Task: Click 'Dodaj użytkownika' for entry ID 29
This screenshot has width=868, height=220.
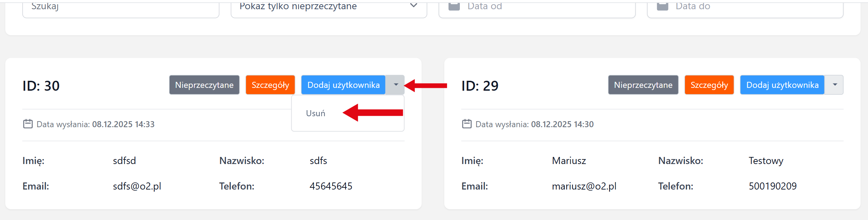Action: point(782,85)
